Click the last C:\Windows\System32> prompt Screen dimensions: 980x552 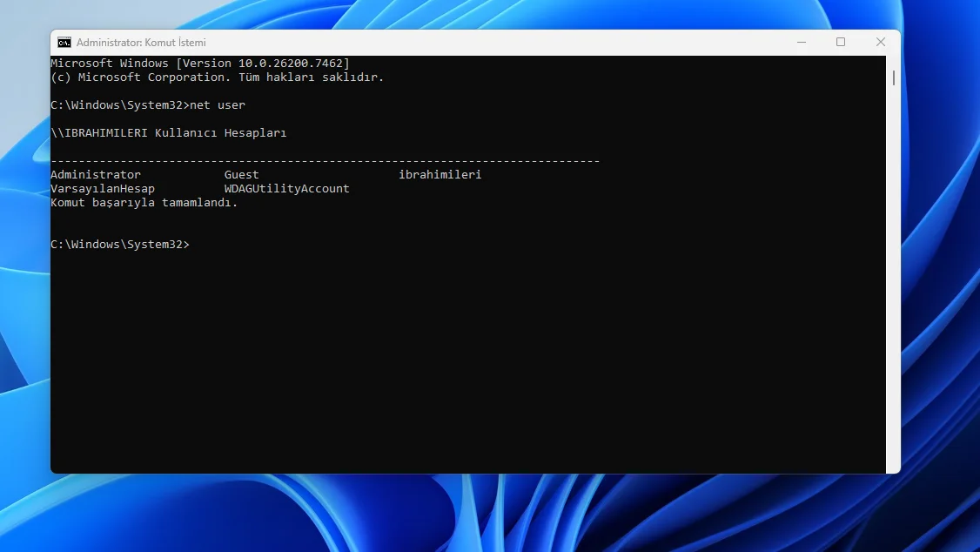120,245
